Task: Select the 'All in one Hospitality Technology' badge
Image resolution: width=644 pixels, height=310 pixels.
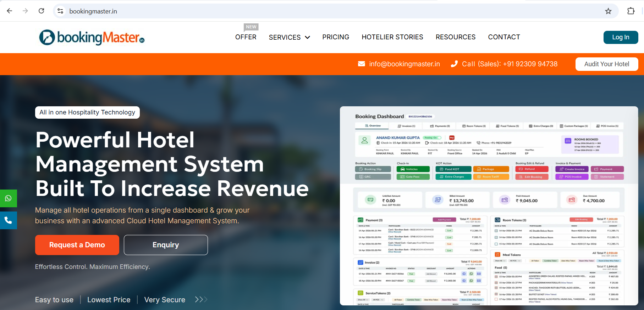Action: 87,112
